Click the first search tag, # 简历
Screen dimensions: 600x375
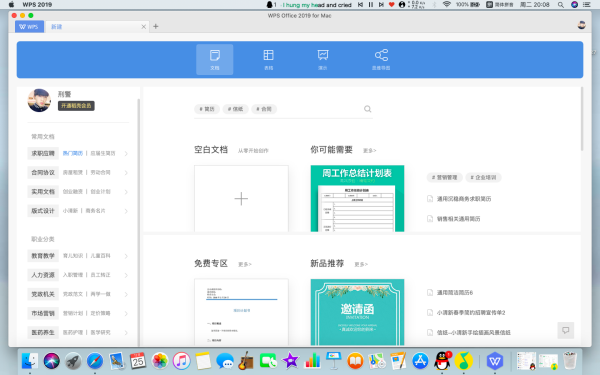pyautogui.click(x=207, y=109)
